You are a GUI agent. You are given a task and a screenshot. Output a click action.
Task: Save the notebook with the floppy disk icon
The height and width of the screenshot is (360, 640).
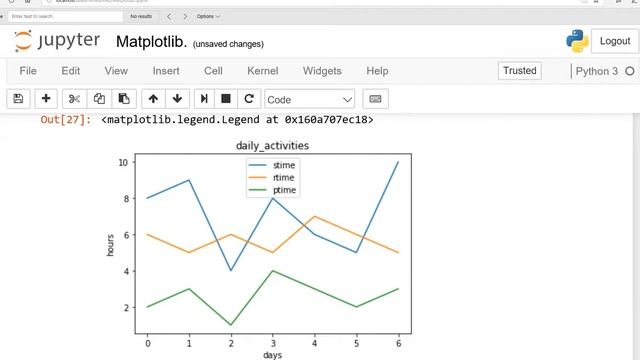point(18,99)
